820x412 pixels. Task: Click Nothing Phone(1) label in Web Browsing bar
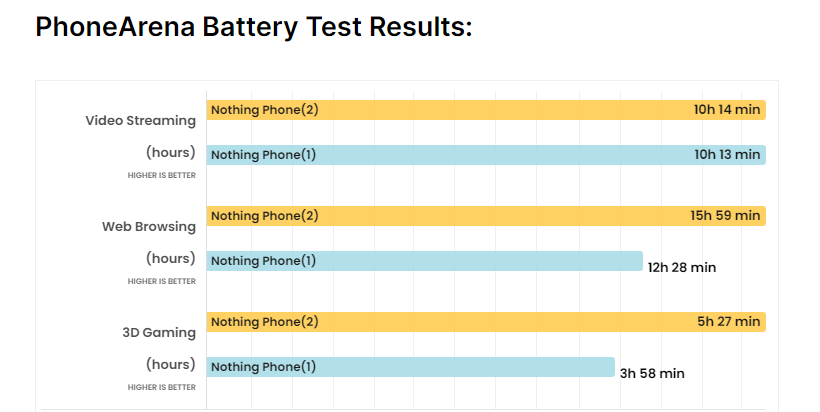click(x=263, y=261)
